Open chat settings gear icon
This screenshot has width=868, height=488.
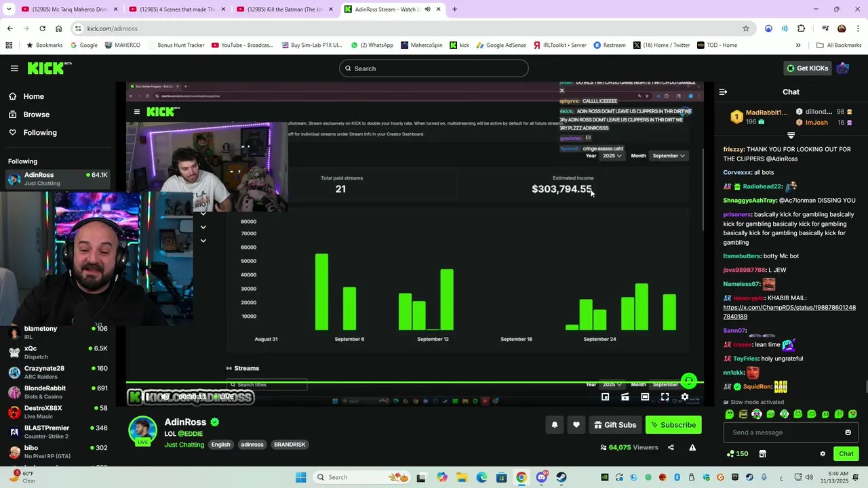point(823,453)
